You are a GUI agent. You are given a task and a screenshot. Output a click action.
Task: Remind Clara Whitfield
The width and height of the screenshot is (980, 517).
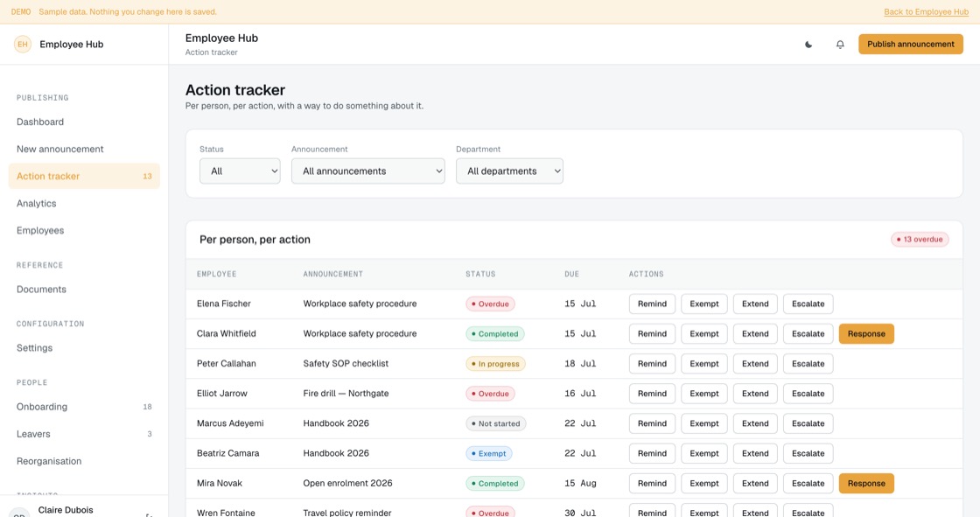652,334
